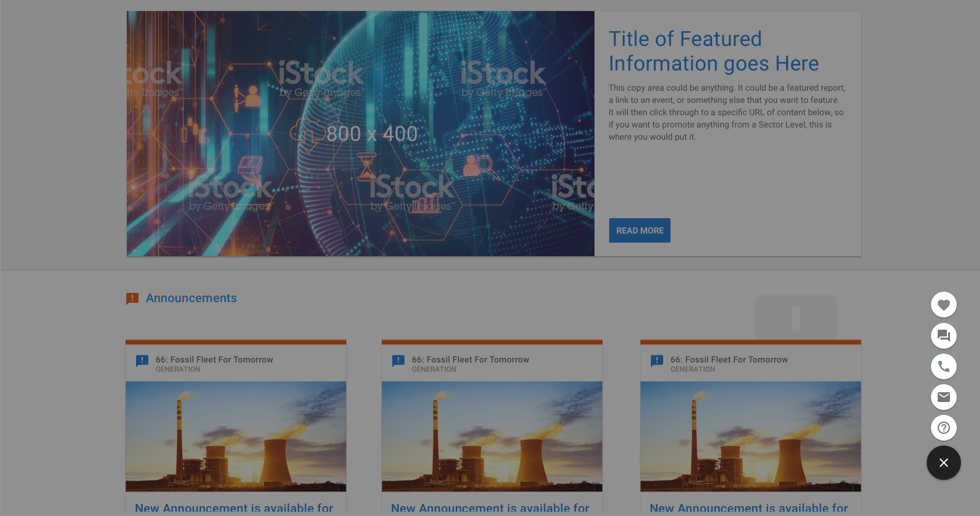Screen dimensions: 980x516
Task: Open the third card's power plant image
Action: (751, 436)
